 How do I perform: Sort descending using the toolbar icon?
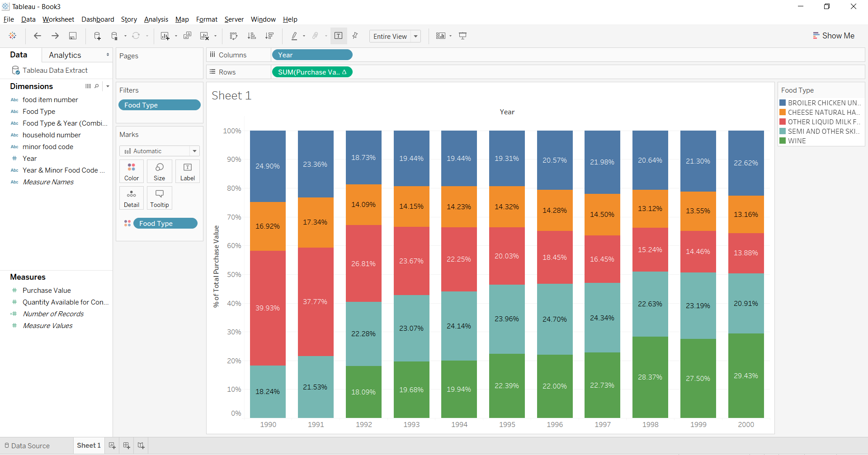[269, 36]
